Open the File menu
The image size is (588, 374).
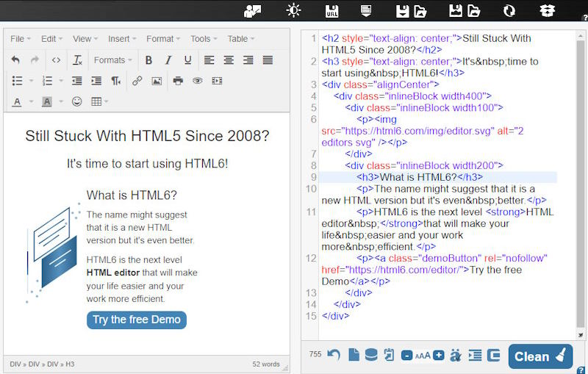(21, 39)
